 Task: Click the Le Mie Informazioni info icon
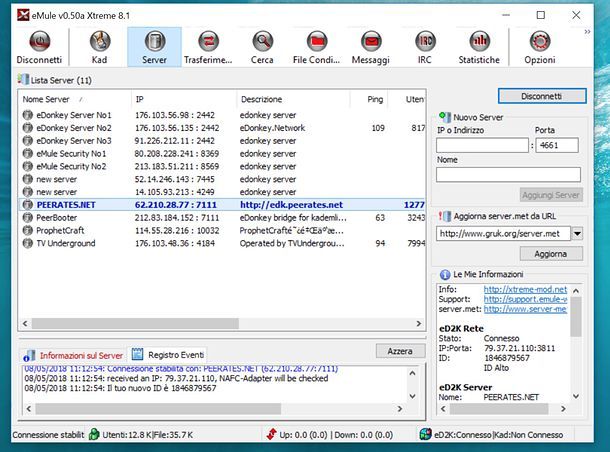[445, 275]
